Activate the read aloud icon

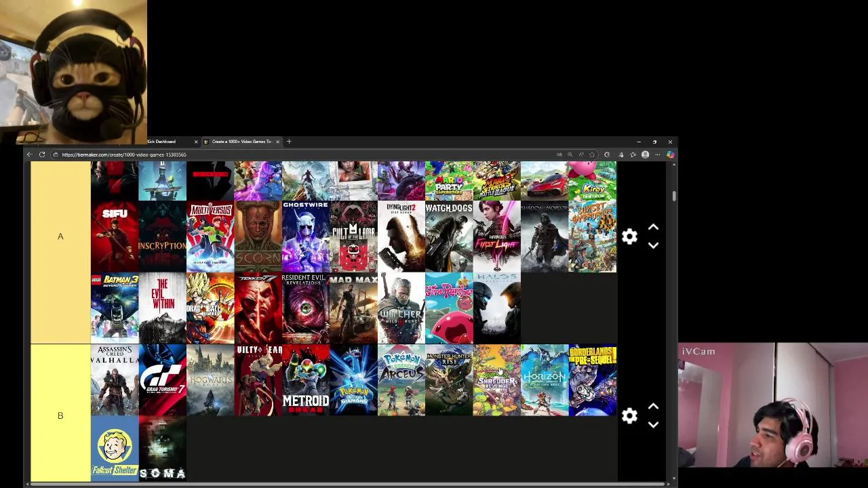tap(581, 155)
